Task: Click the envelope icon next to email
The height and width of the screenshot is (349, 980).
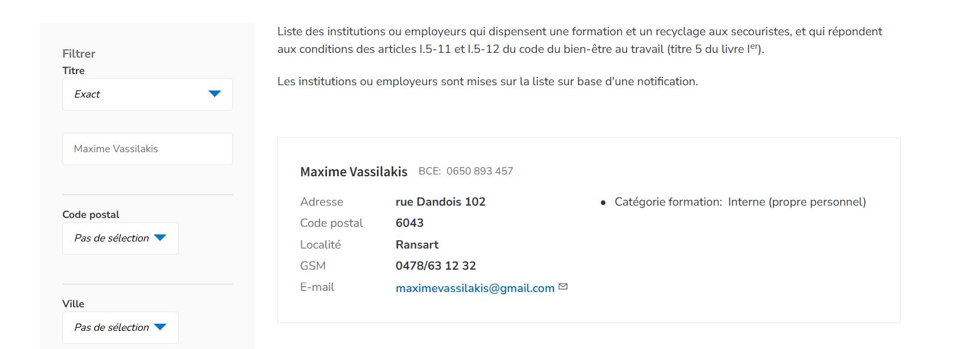Action: tap(563, 287)
